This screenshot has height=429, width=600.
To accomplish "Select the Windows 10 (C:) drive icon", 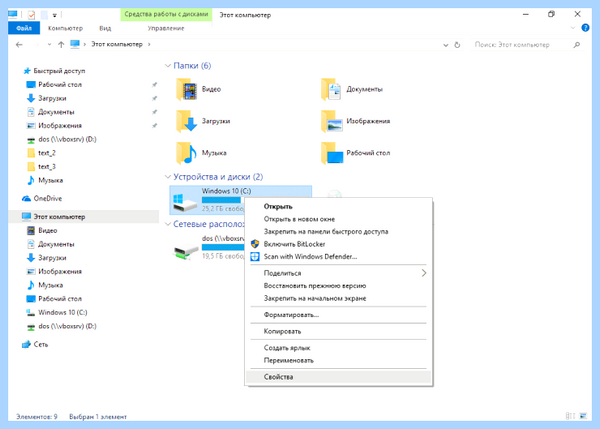I will point(185,202).
